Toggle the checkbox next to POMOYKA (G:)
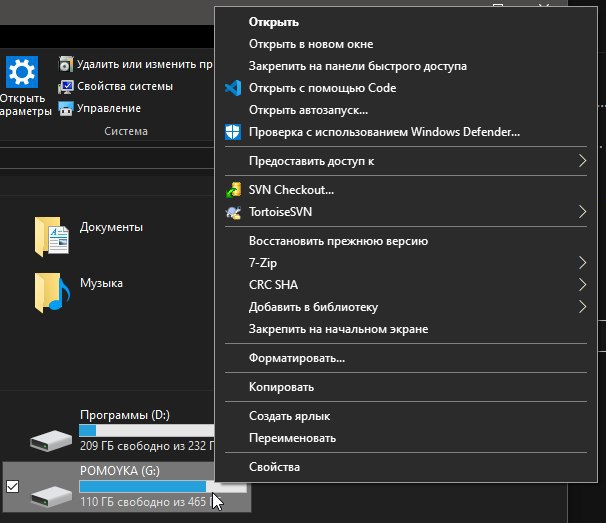Image resolution: width=606 pixels, height=523 pixels. pyautogui.click(x=12, y=486)
